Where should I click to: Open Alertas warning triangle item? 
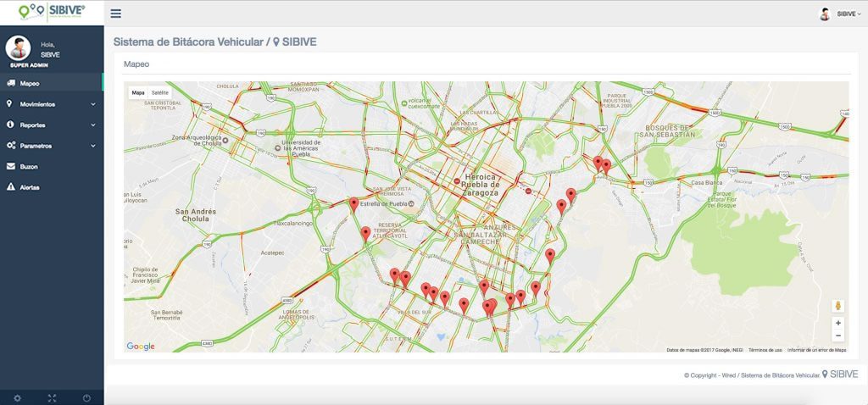pos(29,187)
